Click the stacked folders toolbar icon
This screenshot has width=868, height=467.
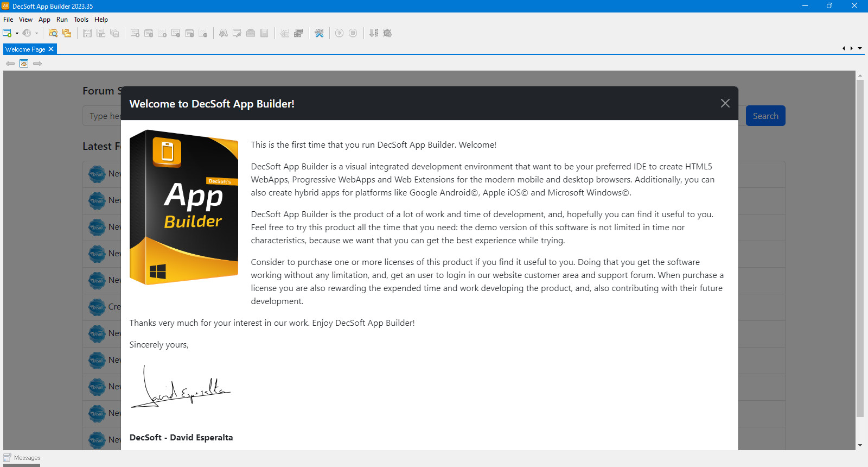point(67,33)
